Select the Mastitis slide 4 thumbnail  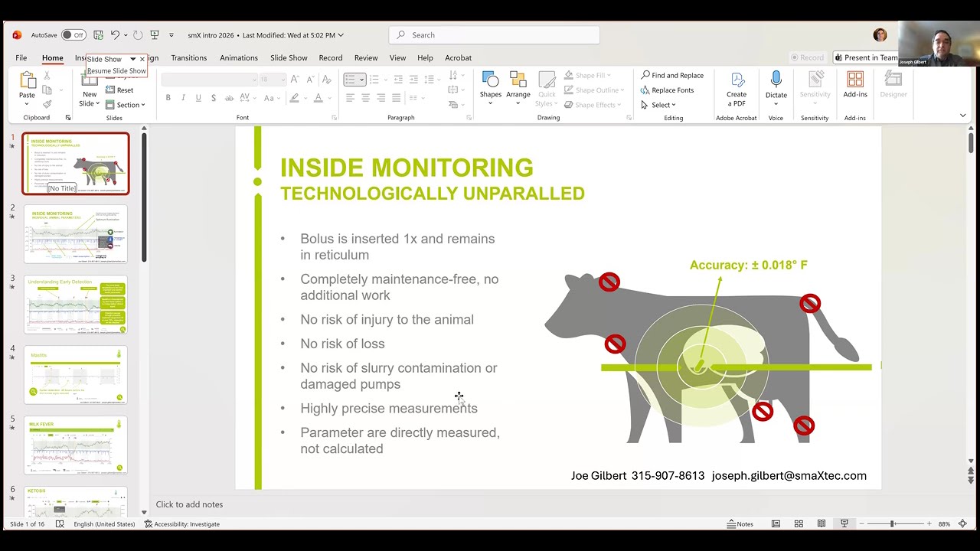point(76,375)
